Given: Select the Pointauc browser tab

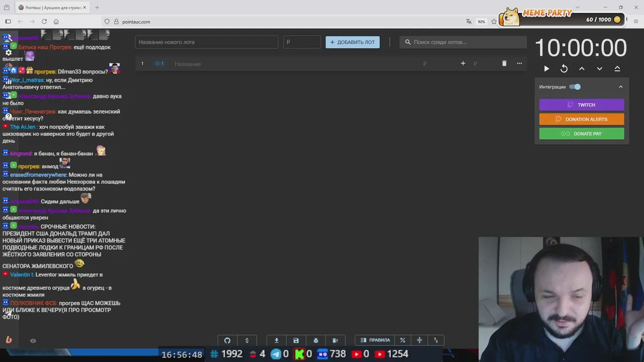Looking at the screenshot, I should (52, 8).
